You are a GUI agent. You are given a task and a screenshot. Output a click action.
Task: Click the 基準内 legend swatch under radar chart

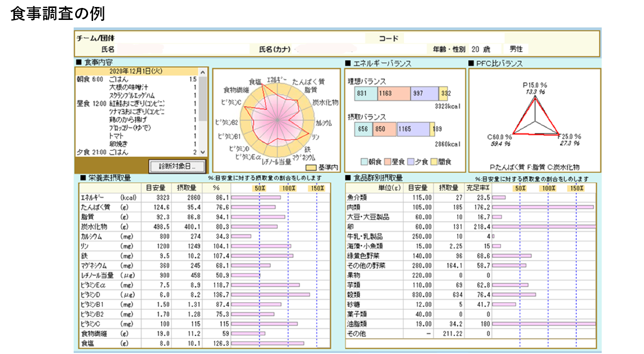pyautogui.click(x=312, y=167)
